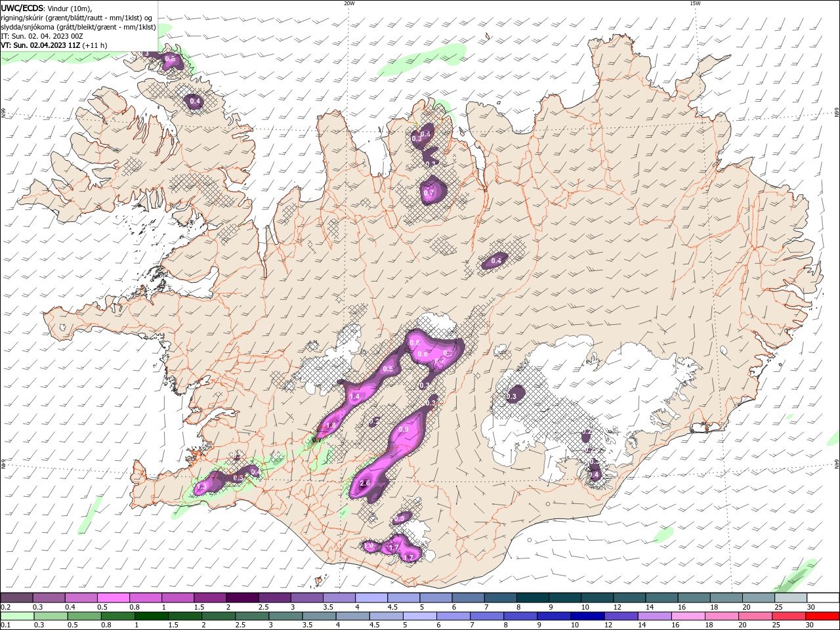Pick the 0.5 green swatch in bottom legend row
The height and width of the screenshot is (630, 840).
point(84,616)
